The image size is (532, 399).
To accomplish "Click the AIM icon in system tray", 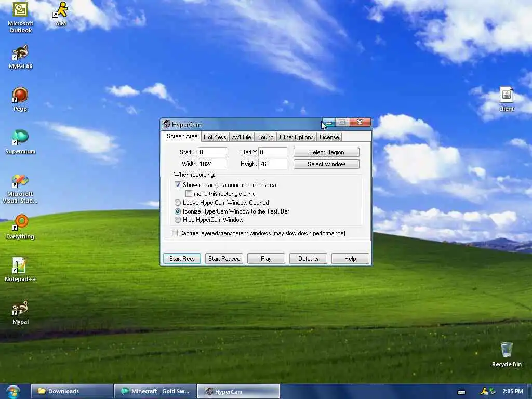I will coord(484,391).
